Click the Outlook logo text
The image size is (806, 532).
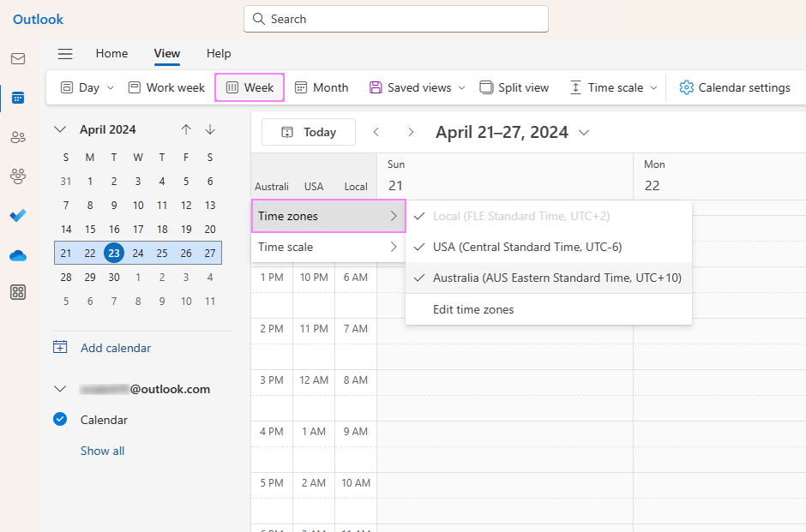pos(38,20)
